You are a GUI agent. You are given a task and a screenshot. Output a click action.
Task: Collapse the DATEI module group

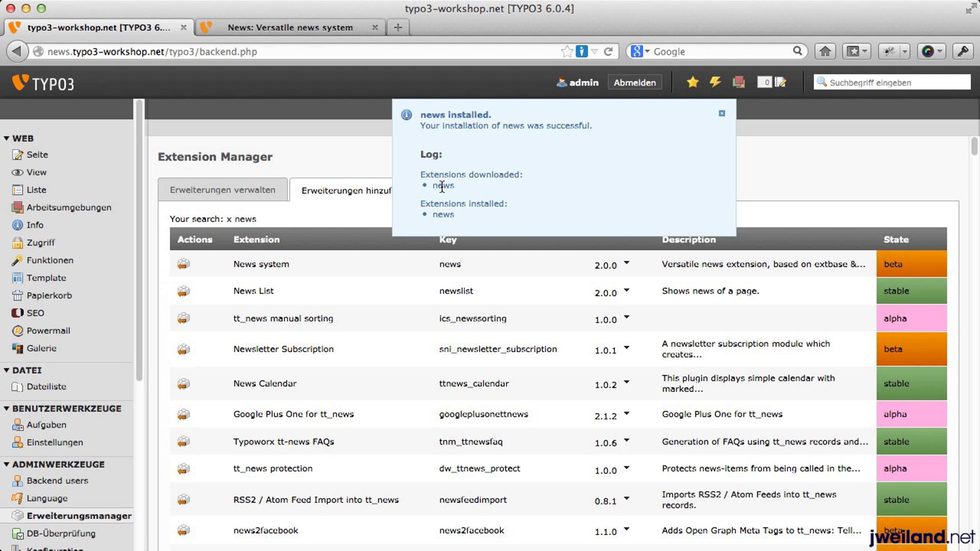coord(7,370)
